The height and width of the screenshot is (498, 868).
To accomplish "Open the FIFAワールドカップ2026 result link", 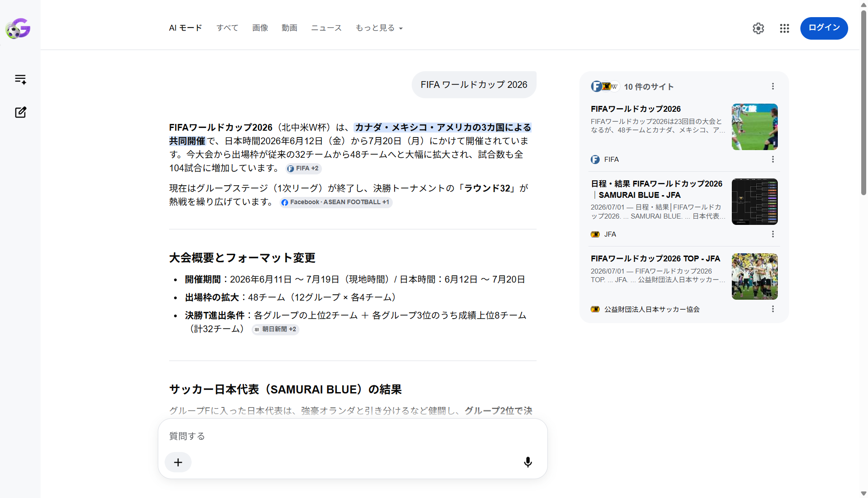I will tap(635, 109).
